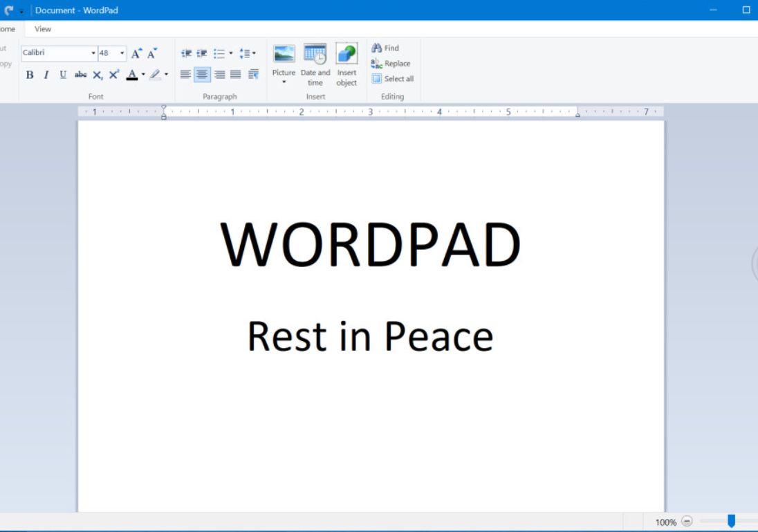Open the line spacing dropdown arrow
This screenshot has width=758, height=532.
[x=255, y=53]
